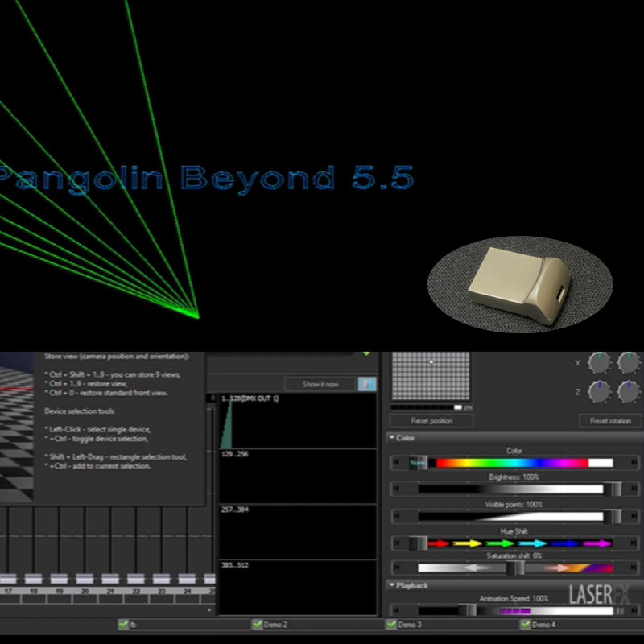Uncheck the Demo 3 checkbox
This screenshot has height=644, width=644.
tap(391, 624)
